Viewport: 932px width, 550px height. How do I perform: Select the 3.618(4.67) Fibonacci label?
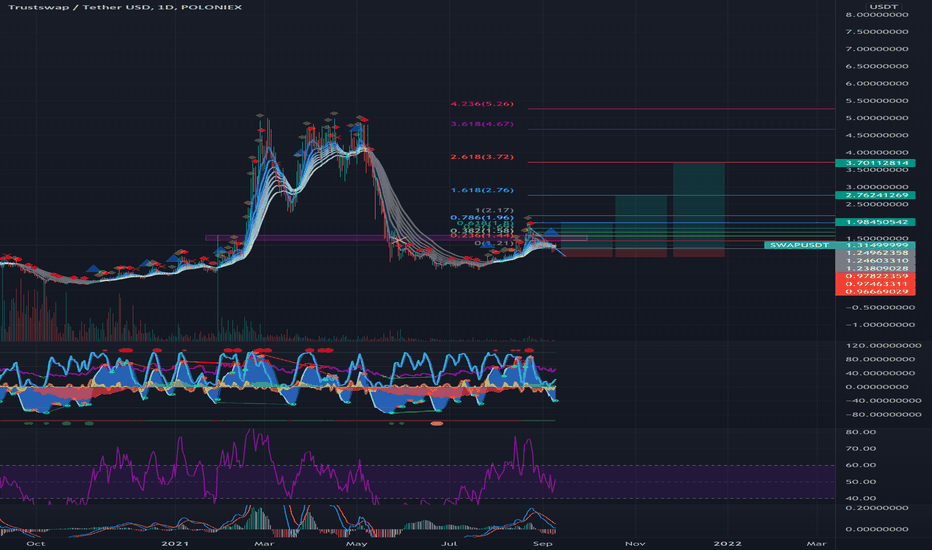point(482,124)
